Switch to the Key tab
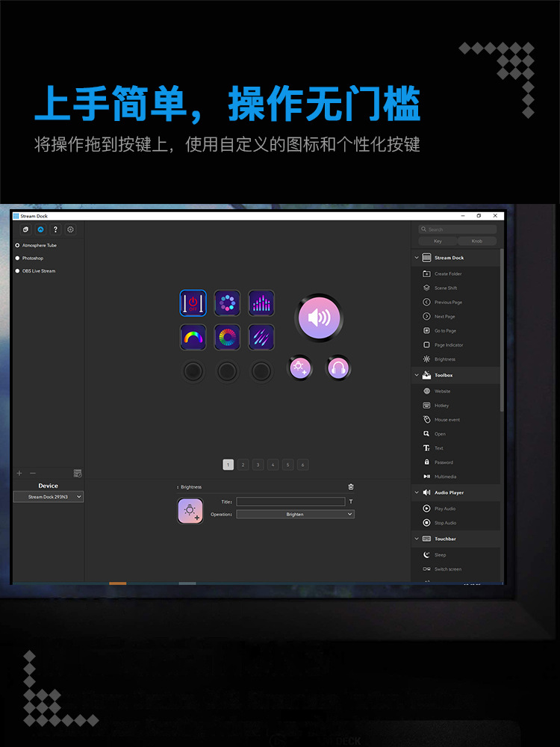 [438, 241]
